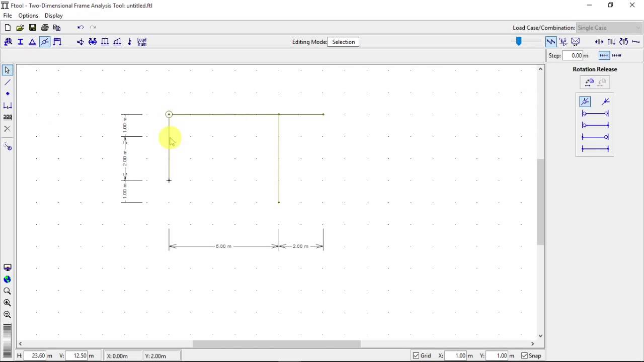The width and height of the screenshot is (644, 362).
Task: Pick the dimension line tool
Action: (8, 106)
